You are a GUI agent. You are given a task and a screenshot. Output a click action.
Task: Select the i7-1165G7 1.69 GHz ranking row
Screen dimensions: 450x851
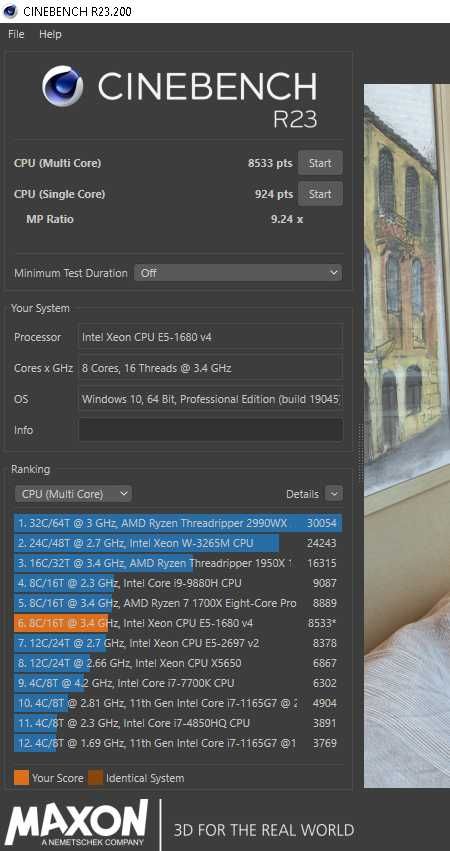coord(178,743)
